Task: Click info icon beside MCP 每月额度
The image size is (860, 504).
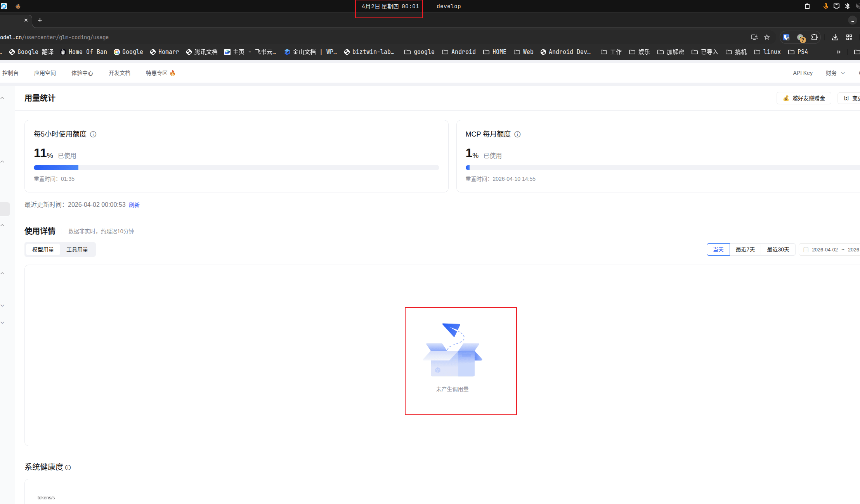Action: click(517, 134)
